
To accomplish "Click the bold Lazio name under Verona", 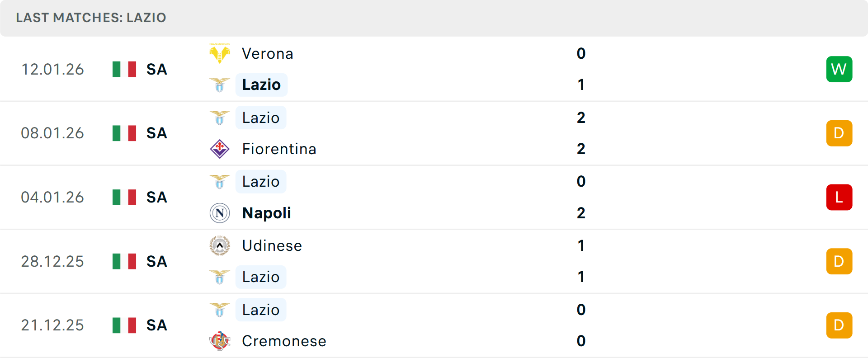I will 261,85.
